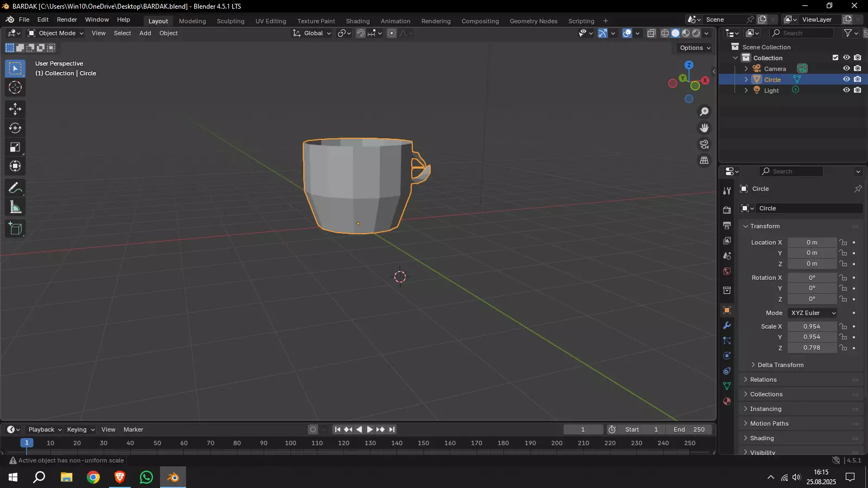868x488 pixels.
Task: Click End frame 250 field
Action: pos(689,429)
